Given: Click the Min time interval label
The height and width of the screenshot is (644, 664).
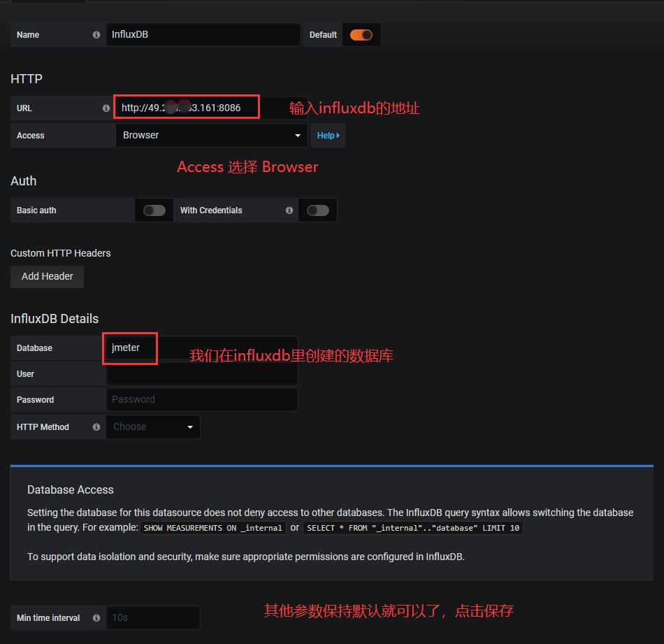Looking at the screenshot, I should [48, 617].
